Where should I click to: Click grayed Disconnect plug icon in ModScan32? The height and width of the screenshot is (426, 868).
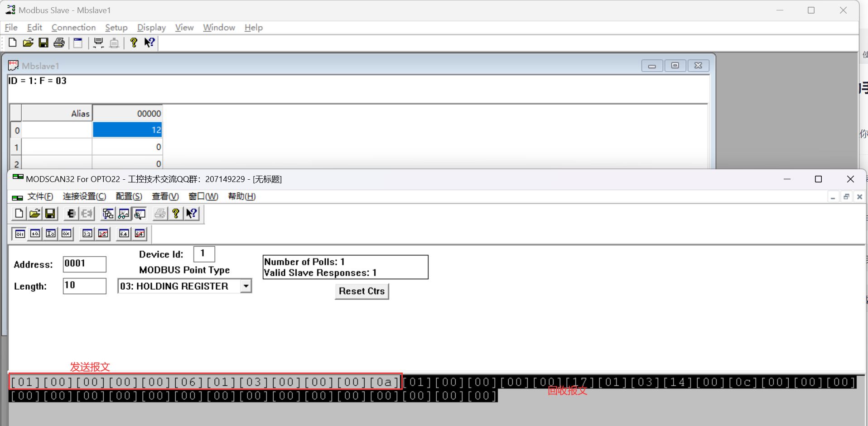click(x=87, y=213)
